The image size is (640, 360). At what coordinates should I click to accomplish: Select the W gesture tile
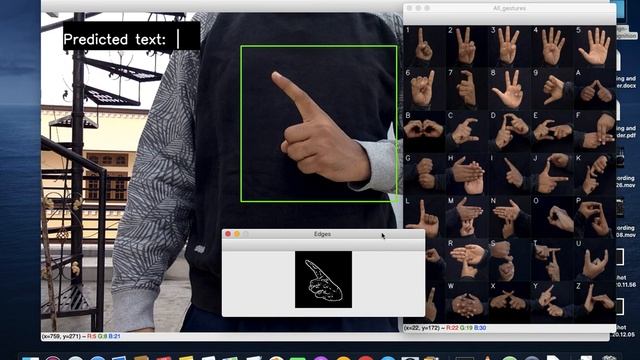click(467, 302)
